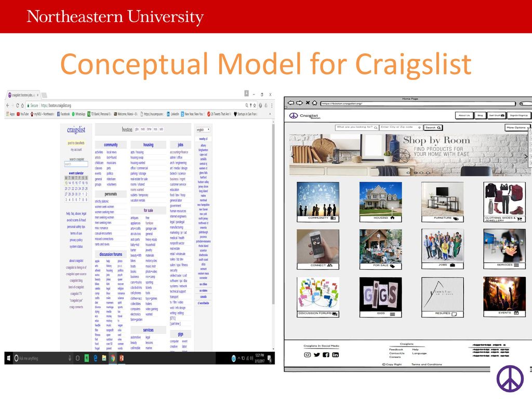Select the fourth carousel dot on the banner

click(x=428, y=172)
